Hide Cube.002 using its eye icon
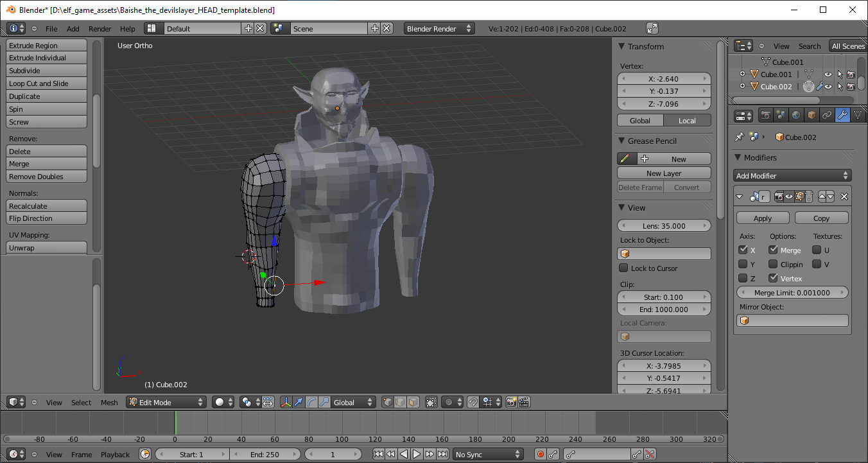This screenshot has height=463, width=868. click(828, 87)
